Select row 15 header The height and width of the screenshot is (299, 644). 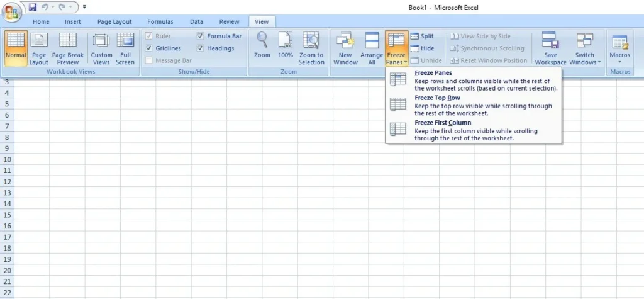(x=6, y=215)
